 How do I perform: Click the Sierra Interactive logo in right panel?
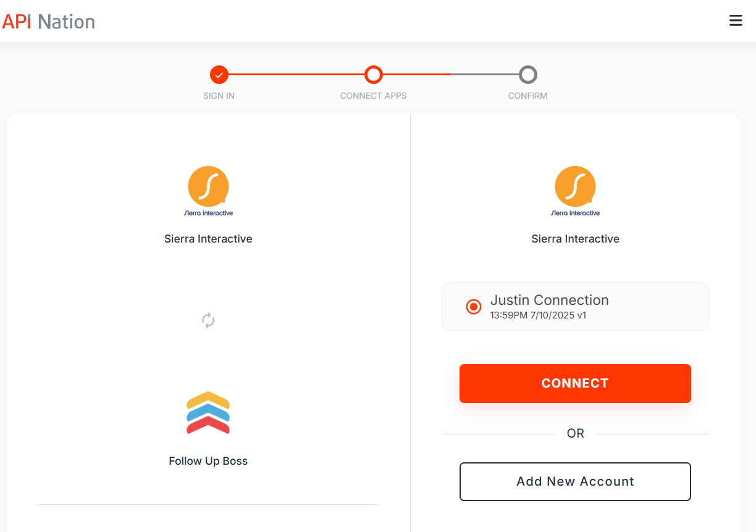pyautogui.click(x=575, y=191)
